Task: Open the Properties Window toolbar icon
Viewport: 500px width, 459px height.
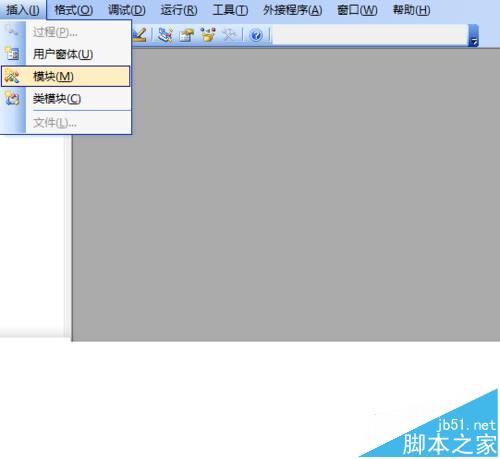Action: (186, 35)
